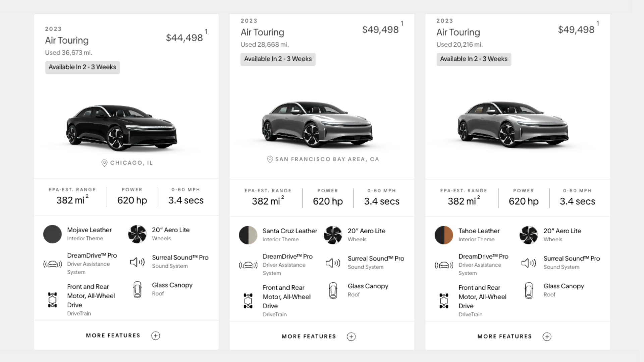
Task: Click the Surreal Sound Pro speaker icon on first card
Action: click(x=137, y=262)
